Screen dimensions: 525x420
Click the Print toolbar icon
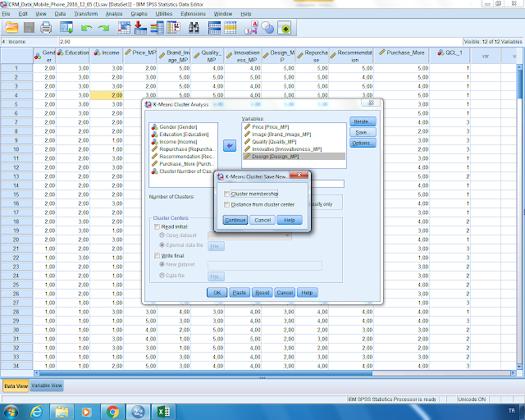click(46, 27)
